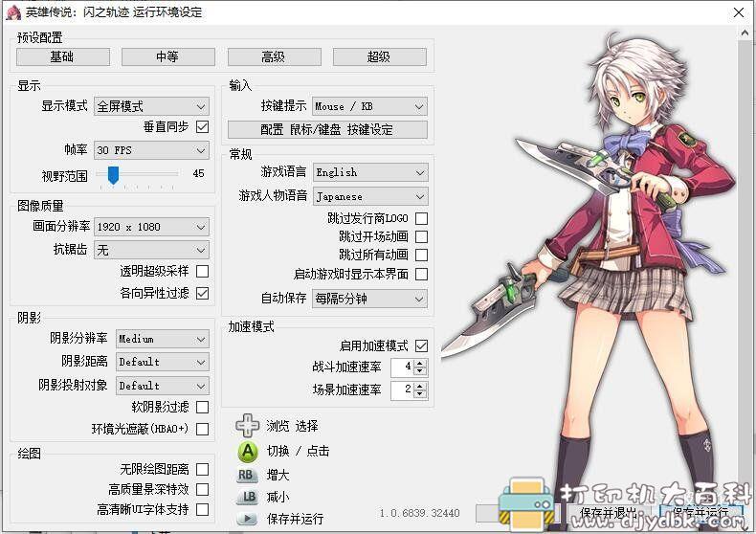Screen dimensions: 756x534
Task: Click the 场景加速速率 value field
Action: [403, 389]
